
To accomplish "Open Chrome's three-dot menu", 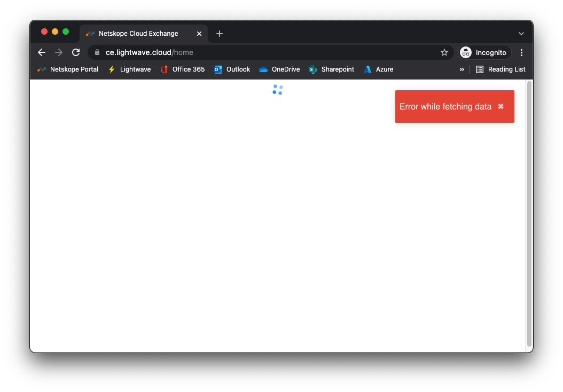I will pyautogui.click(x=521, y=52).
